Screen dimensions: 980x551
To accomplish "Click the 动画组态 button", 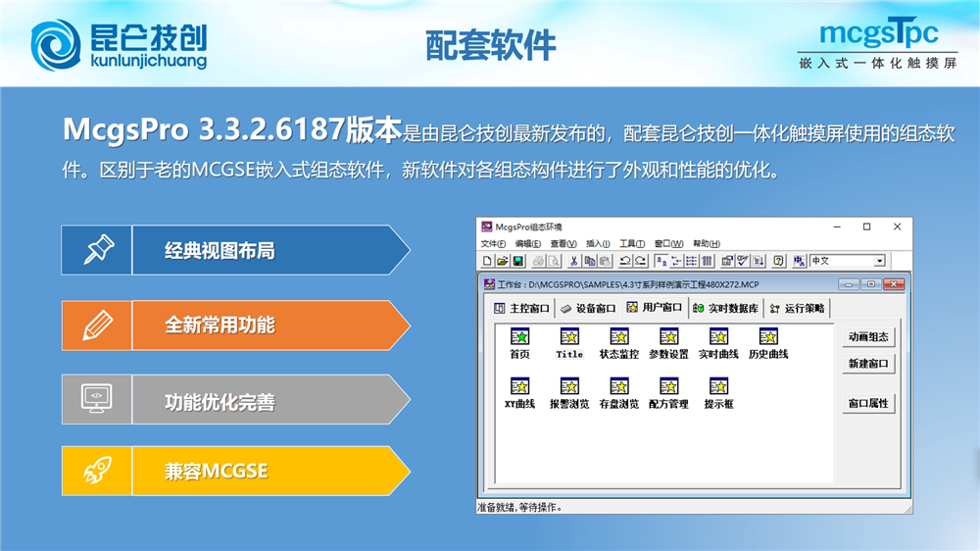I will [x=868, y=336].
